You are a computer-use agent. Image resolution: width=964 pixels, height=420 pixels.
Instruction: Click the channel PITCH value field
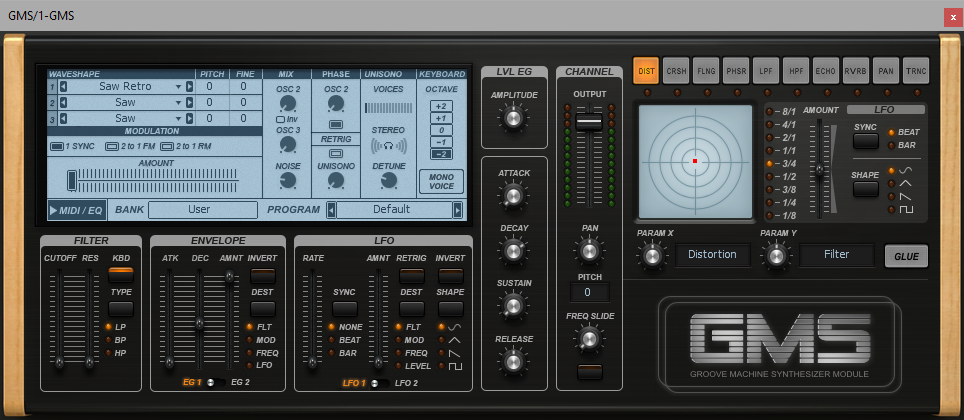pyautogui.click(x=589, y=292)
